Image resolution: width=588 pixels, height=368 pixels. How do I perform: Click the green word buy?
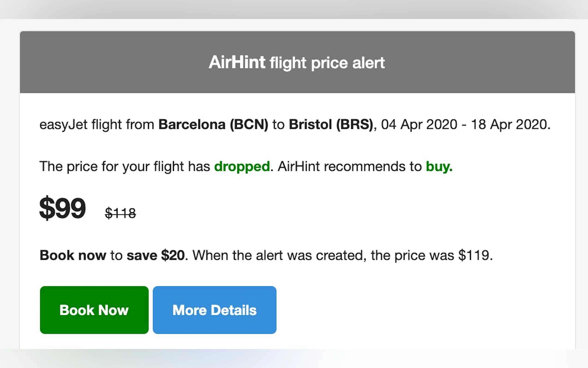[439, 166]
